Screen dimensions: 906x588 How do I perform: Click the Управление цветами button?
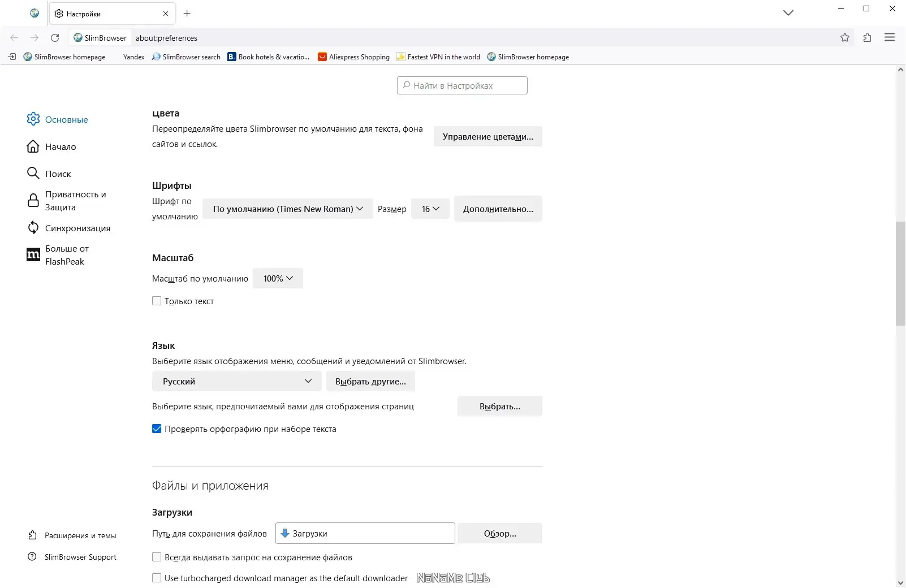pos(487,136)
